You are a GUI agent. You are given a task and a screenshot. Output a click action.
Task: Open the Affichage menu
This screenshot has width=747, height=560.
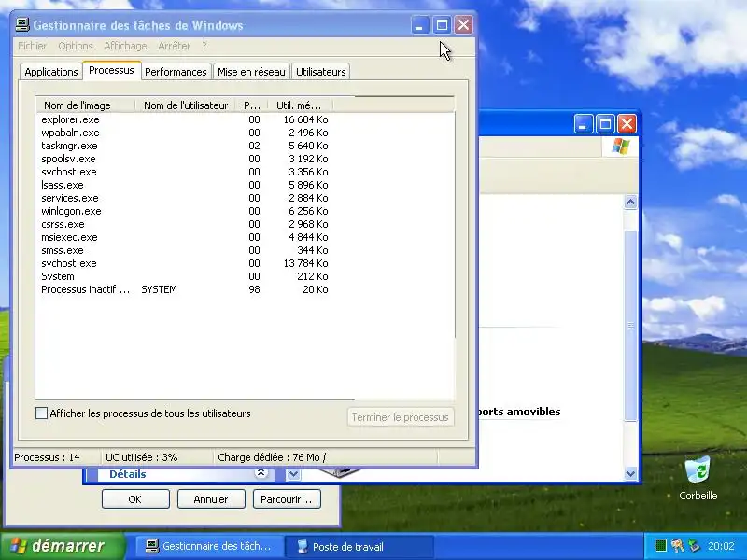point(125,46)
